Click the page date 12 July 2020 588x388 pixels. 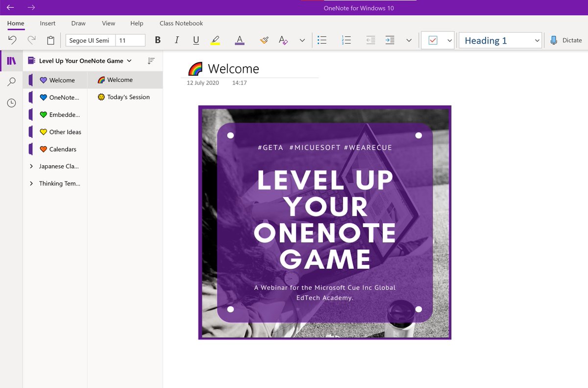pos(203,83)
